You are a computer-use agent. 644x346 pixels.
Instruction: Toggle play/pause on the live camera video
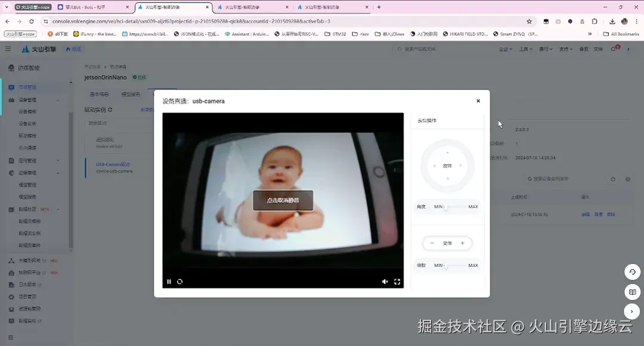tap(169, 281)
